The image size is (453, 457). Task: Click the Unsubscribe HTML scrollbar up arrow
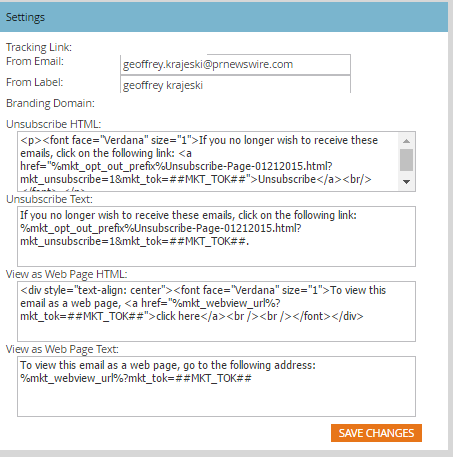406,141
